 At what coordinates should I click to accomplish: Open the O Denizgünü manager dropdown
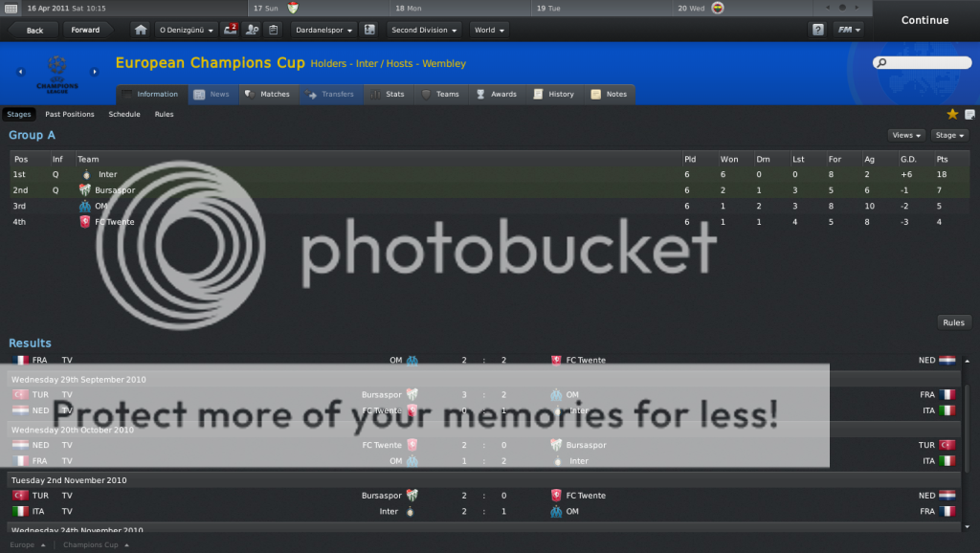tap(186, 30)
